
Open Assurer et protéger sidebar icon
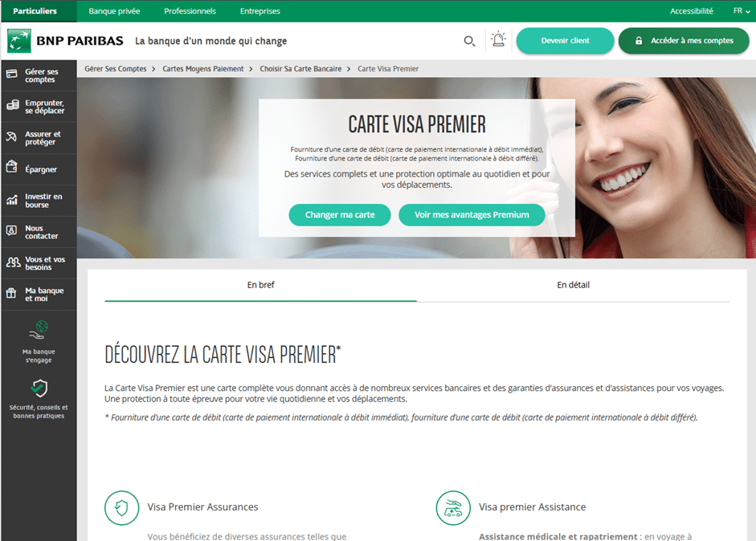coord(11,136)
